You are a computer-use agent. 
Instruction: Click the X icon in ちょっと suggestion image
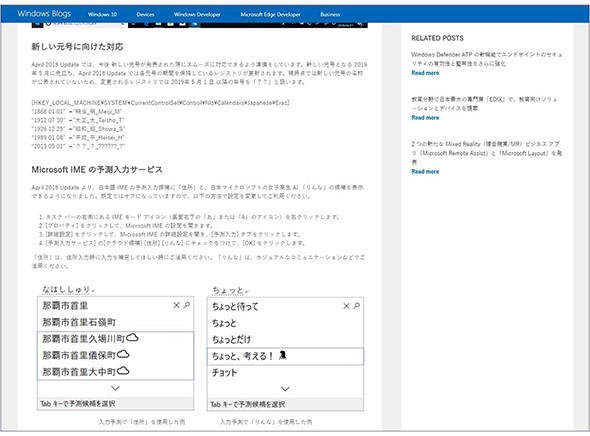346,306
